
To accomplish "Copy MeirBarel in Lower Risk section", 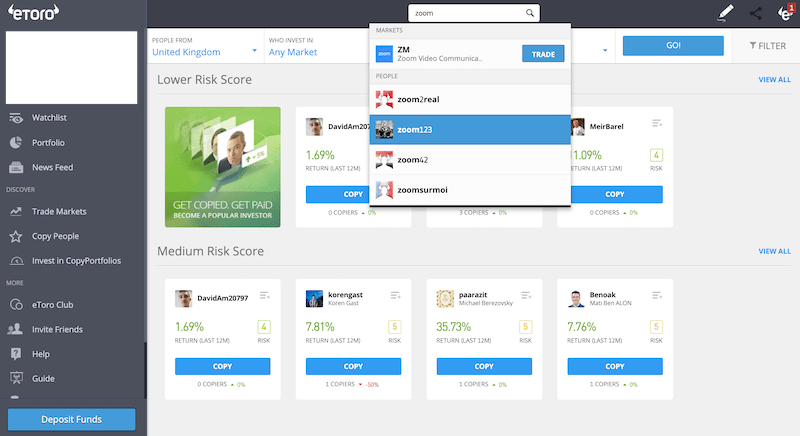I will click(x=616, y=194).
